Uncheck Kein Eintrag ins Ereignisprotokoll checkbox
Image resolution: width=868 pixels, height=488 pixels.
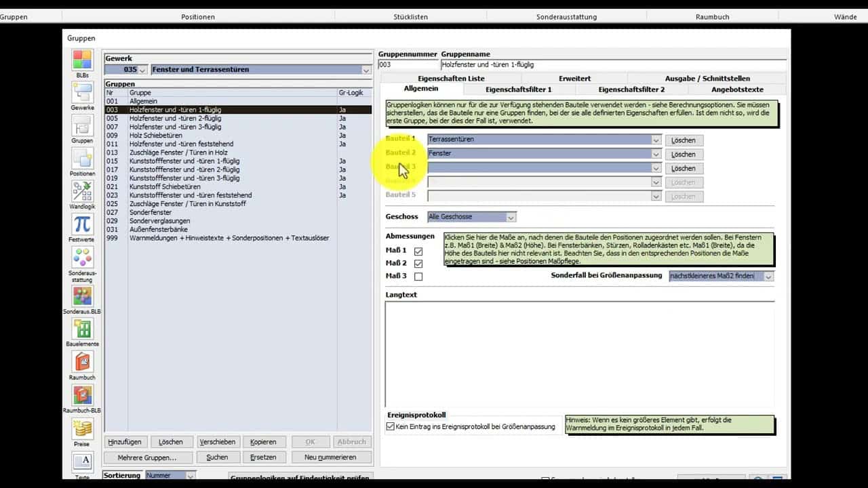pyautogui.click(x=390, y=426)
